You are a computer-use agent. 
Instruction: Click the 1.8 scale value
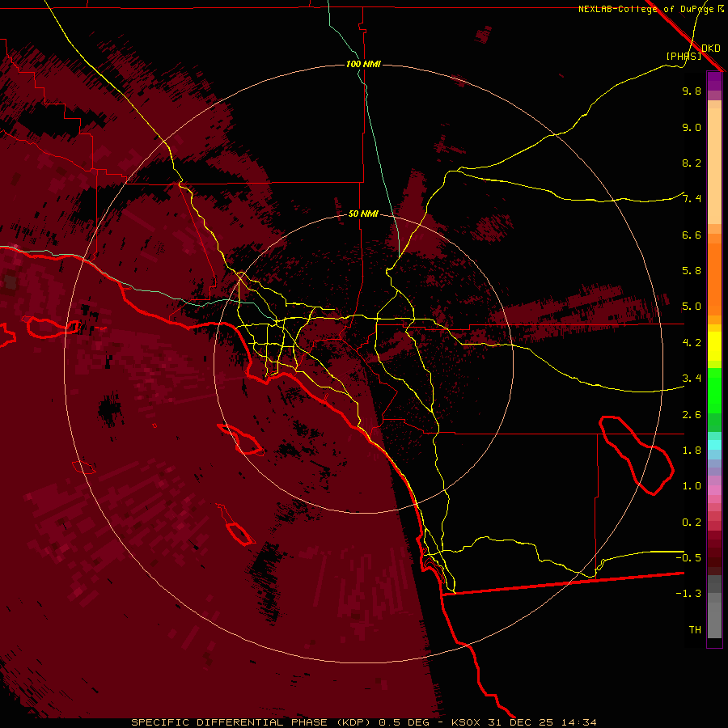(692, 451)
